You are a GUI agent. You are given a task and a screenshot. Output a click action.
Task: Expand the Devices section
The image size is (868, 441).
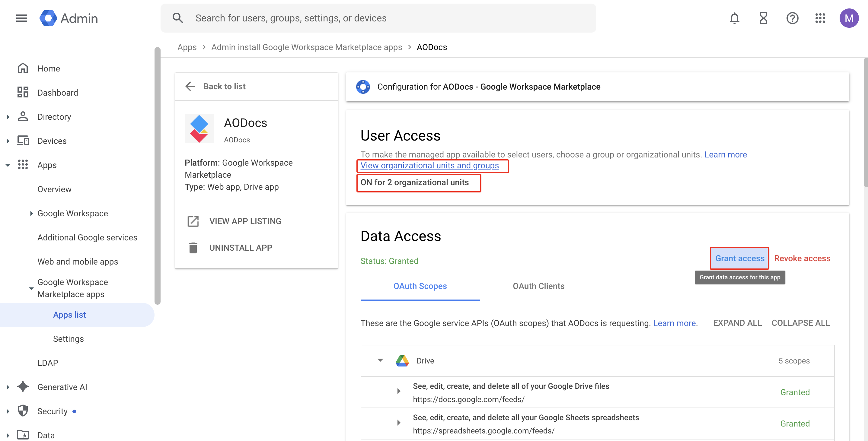pyautogui.click(x=8, y=141)
